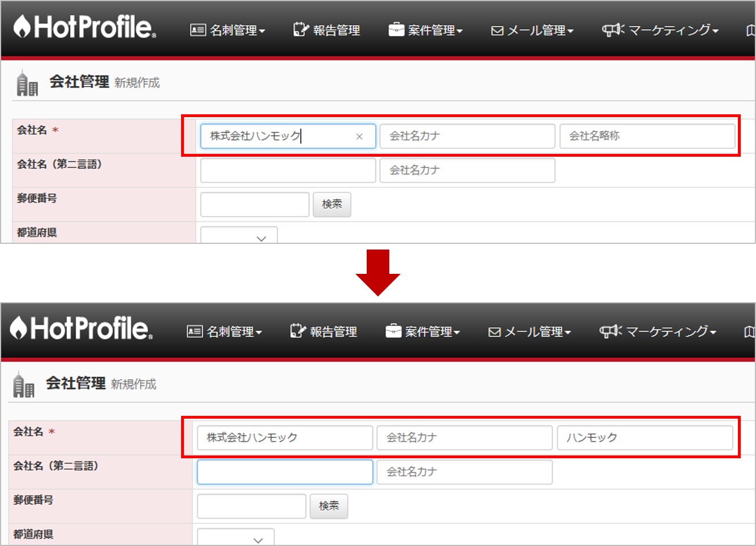This screenshot has height=546, width=756.
Task: Click 都道府県 label in upper screenshot
Action: tap(37, 233)
